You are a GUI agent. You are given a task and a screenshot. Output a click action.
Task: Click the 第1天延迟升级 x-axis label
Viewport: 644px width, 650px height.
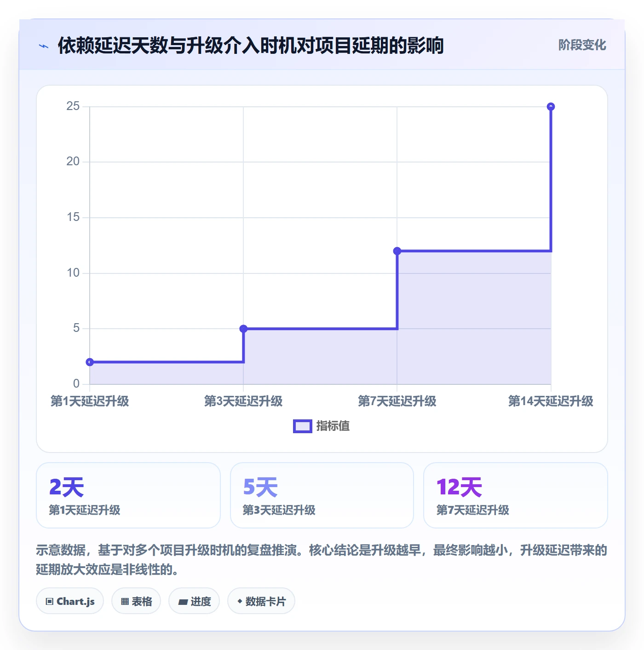tap(90, 401)
